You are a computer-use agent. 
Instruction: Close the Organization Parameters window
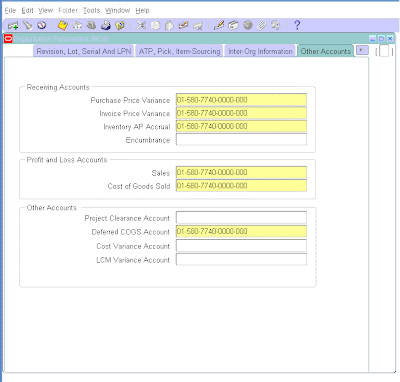390,39
